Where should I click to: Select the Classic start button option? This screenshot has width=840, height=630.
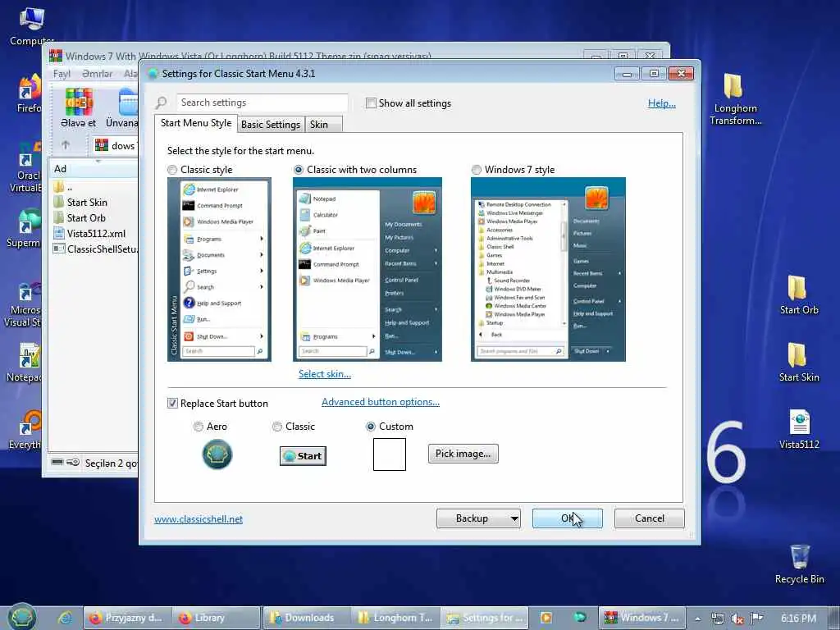click(277, 427)
